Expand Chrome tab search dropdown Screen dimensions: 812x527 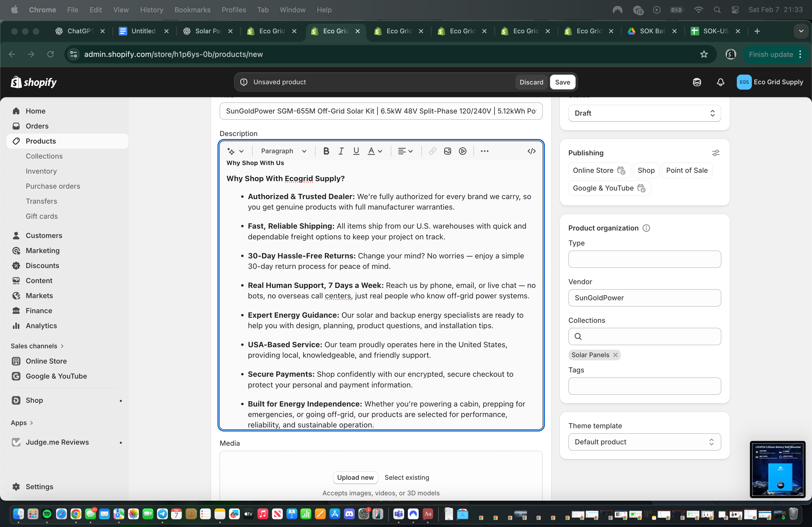pyautogui.click(x=801, y=31)
